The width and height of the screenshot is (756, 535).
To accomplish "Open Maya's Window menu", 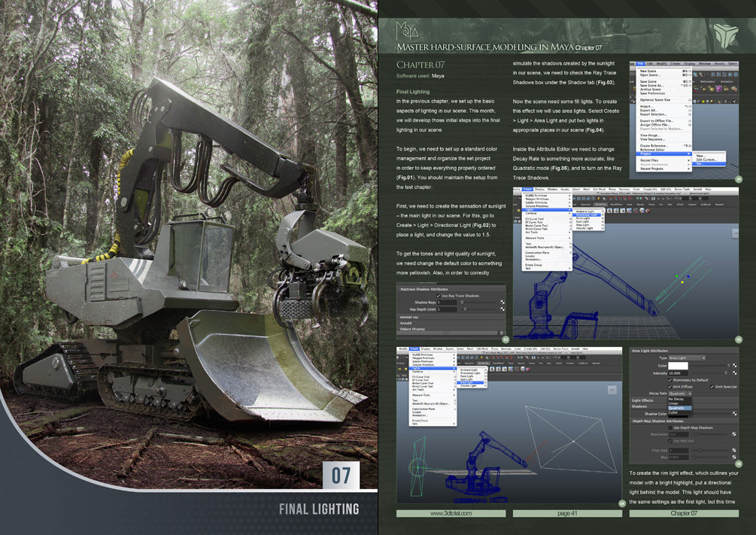I will (x=552, y=189).
